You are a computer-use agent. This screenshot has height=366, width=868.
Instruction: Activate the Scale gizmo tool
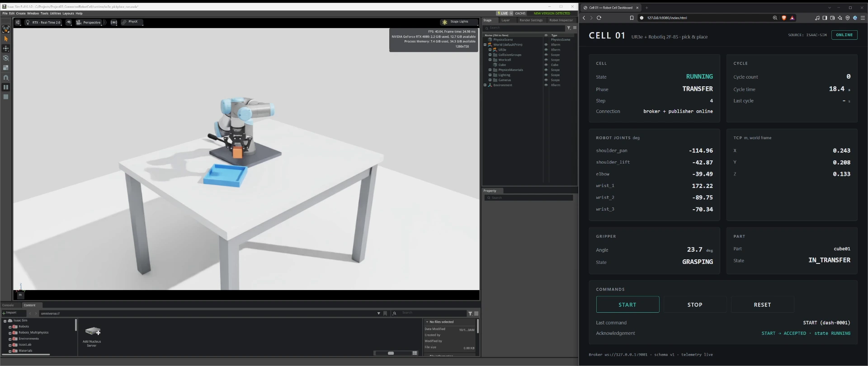6,67
